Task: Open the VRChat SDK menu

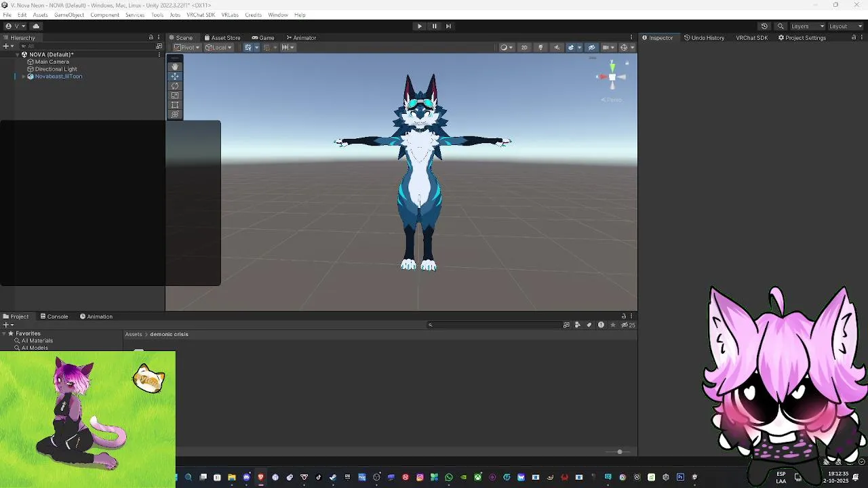Action: [x=201, y=15]
